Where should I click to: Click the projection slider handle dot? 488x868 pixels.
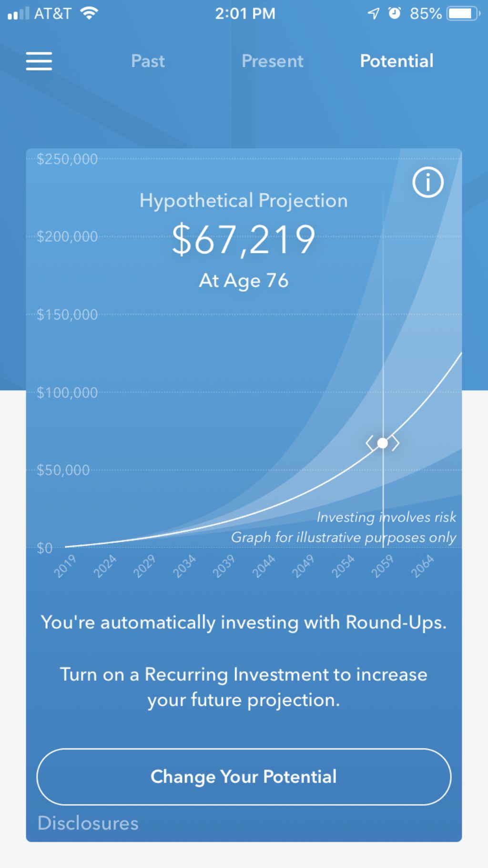[x=383, y=443]
